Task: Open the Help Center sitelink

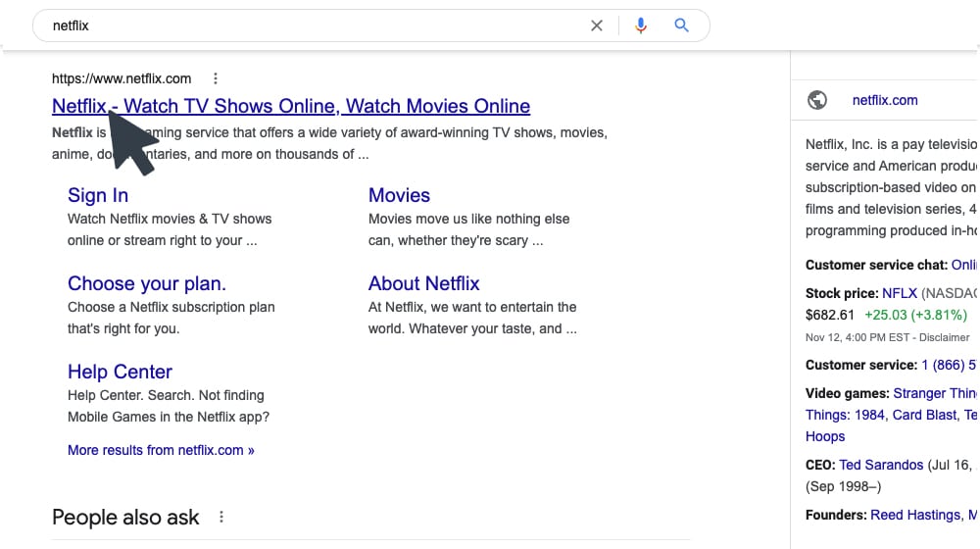Action: pos(120,372)
